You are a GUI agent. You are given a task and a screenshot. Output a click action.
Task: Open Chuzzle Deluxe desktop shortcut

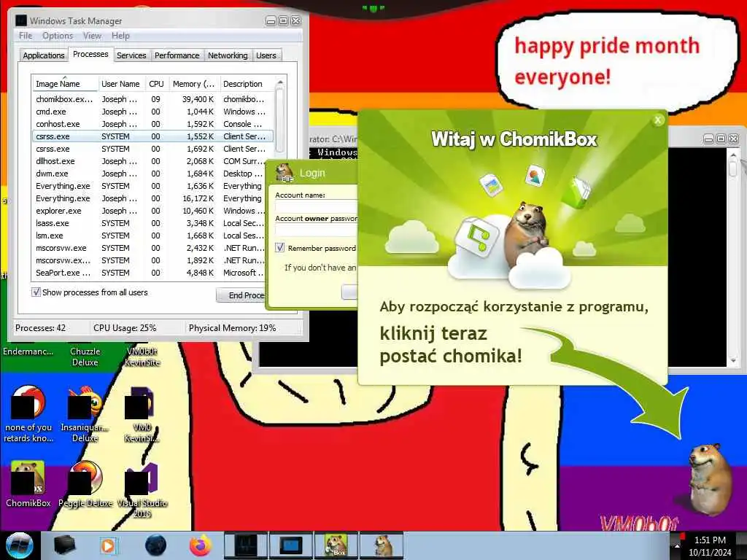coord(85,357)
